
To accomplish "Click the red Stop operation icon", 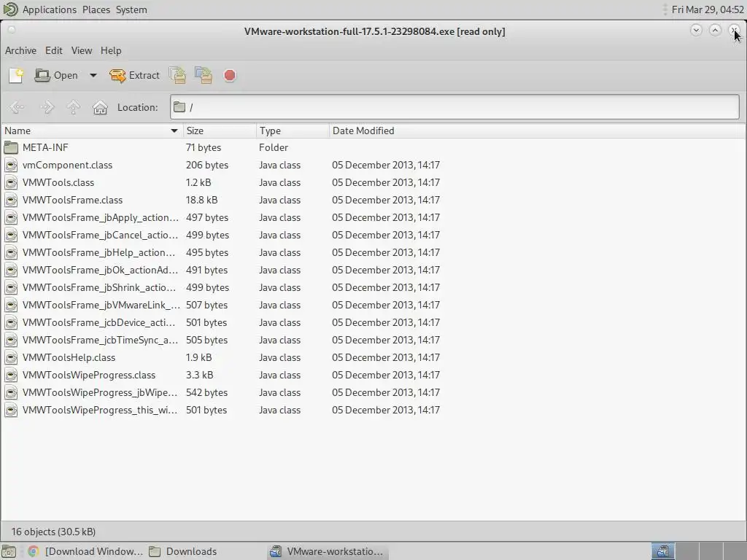I will coord(230,75).
